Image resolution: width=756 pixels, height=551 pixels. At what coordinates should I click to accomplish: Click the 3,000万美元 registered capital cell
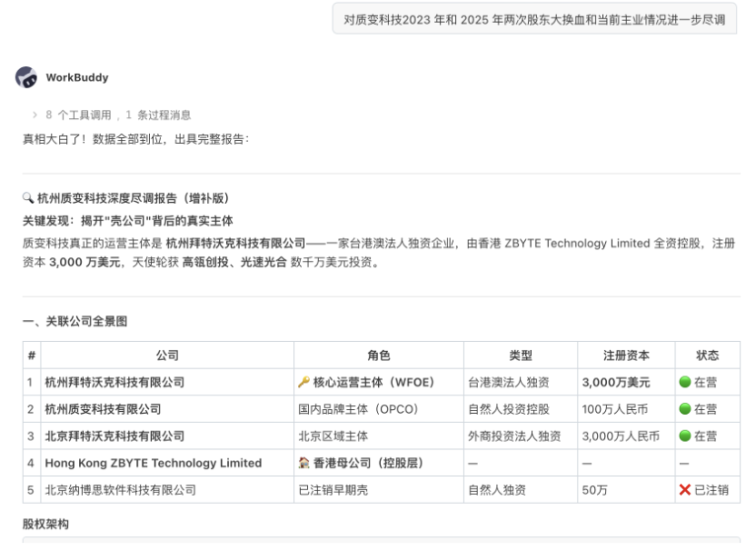(x=616, y=382)
